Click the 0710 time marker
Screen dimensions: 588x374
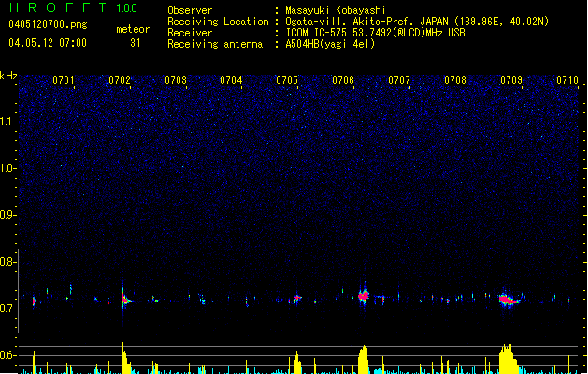567,80
